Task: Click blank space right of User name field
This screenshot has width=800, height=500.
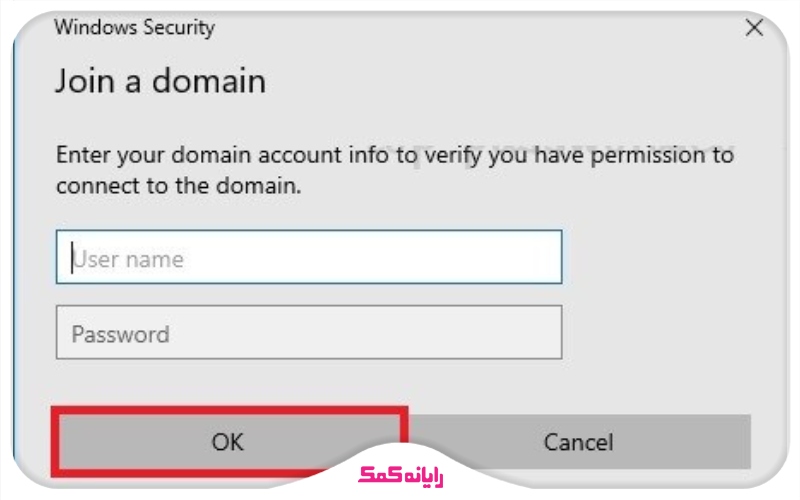Action: [660, 258]
